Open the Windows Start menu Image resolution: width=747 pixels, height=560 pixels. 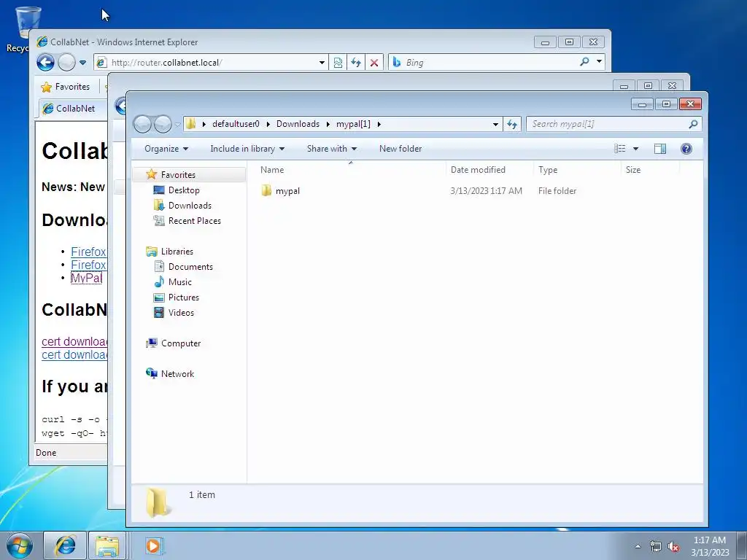(20, 545)
